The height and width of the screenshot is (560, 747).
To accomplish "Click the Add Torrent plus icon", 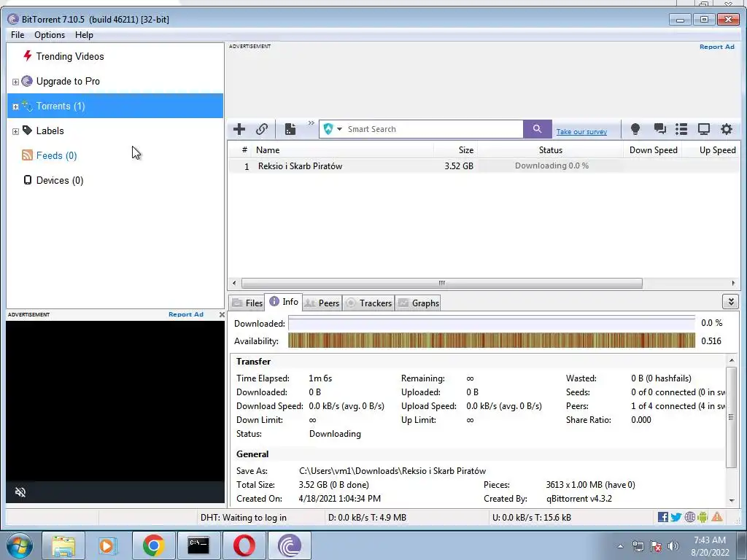I will tap(239, 129).
